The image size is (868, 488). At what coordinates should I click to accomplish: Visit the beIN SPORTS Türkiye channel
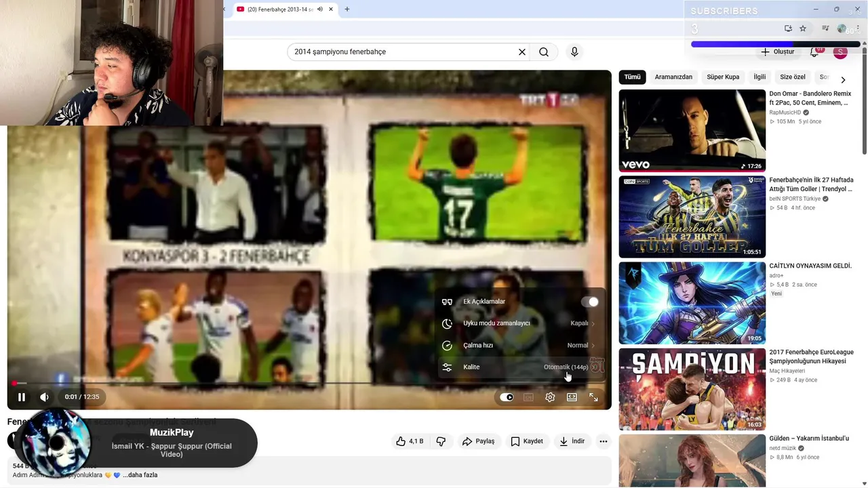point(795,199)
